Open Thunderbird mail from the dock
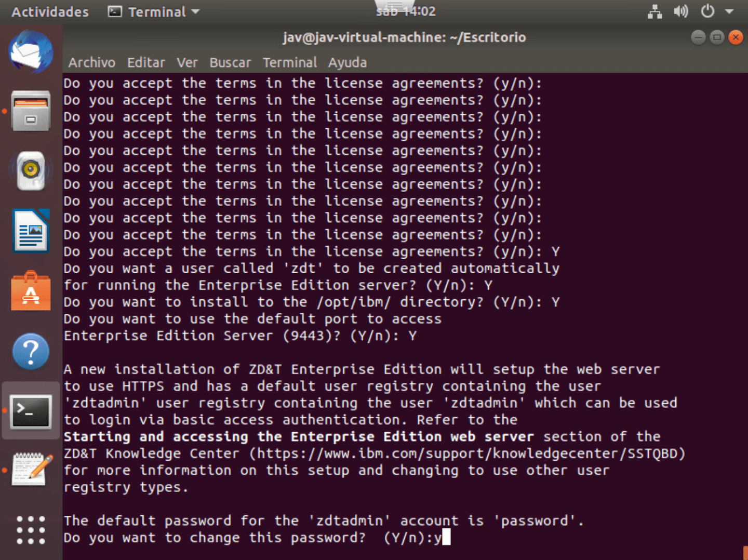The width and height of the screenshot is (748, 560). (31, 51)
